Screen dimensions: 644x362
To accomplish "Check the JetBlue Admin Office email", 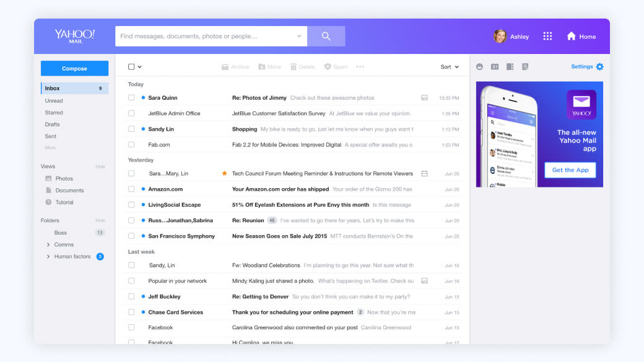I will pos(131,113).
